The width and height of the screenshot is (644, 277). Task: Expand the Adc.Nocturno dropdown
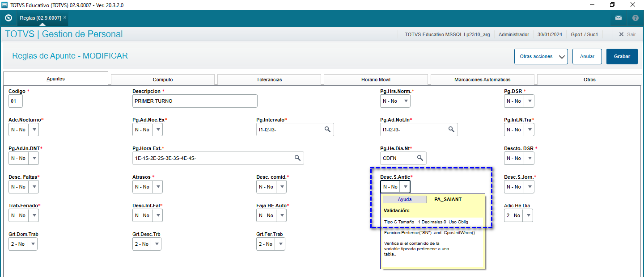[x=34, y=130]
